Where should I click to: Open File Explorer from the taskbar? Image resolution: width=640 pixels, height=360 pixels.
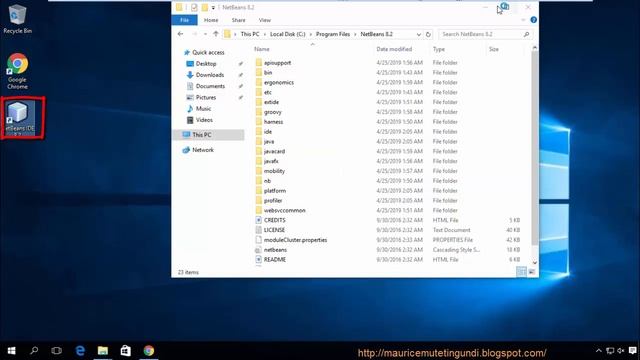[103, 351]
